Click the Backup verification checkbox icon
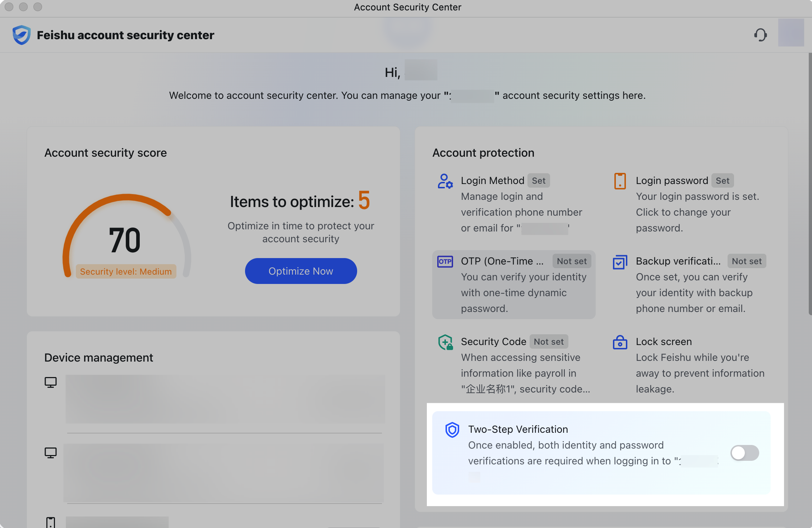Image resolution: width=812 pixels, height=528 pixels. (x=620, y=262)
